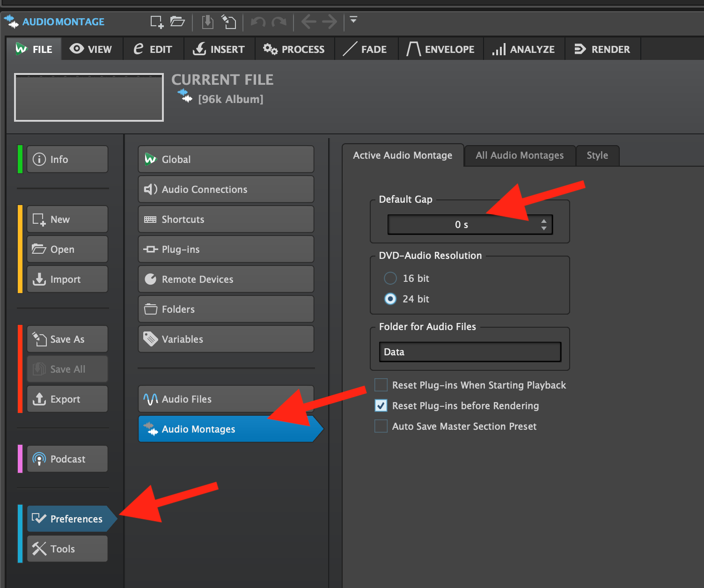The image size is (704, 588).
Task: Open the Info section
Action: [x=67, y=159]
